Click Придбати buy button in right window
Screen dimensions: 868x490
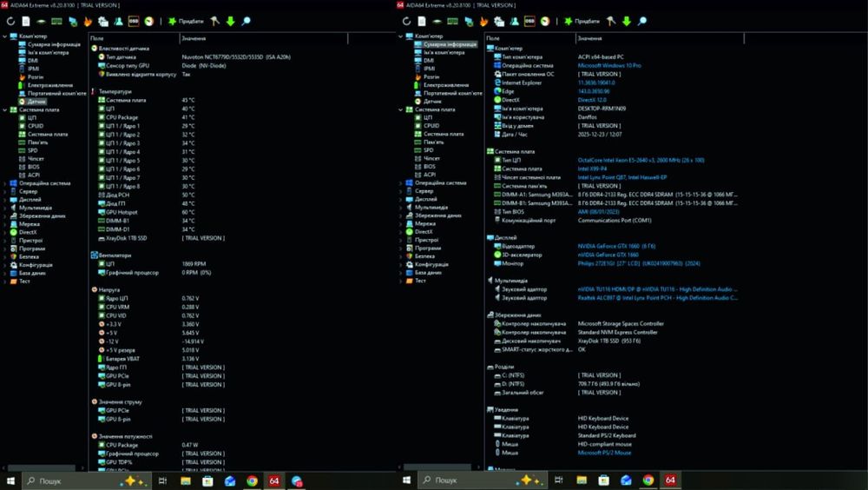(x=582, y=21)
